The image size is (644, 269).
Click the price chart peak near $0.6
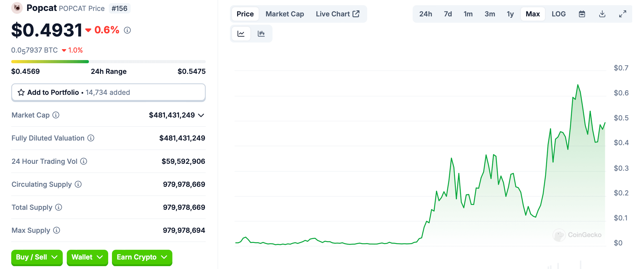tap(578, 85)
